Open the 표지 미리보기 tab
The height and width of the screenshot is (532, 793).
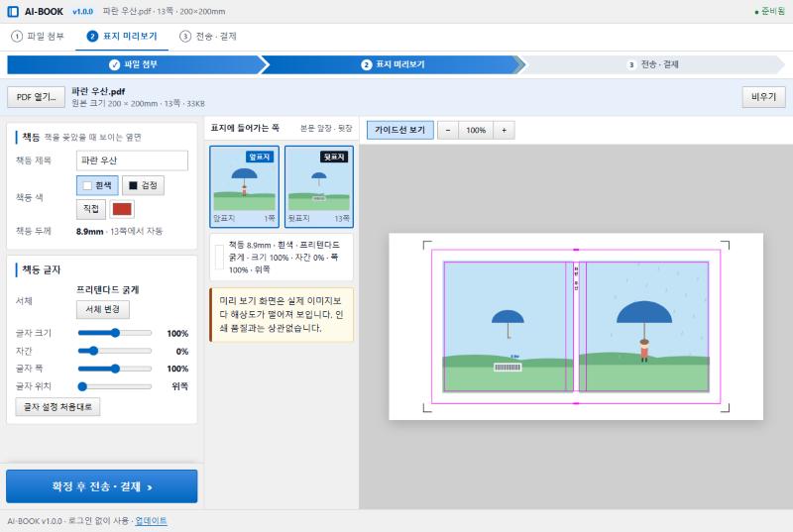122,36
